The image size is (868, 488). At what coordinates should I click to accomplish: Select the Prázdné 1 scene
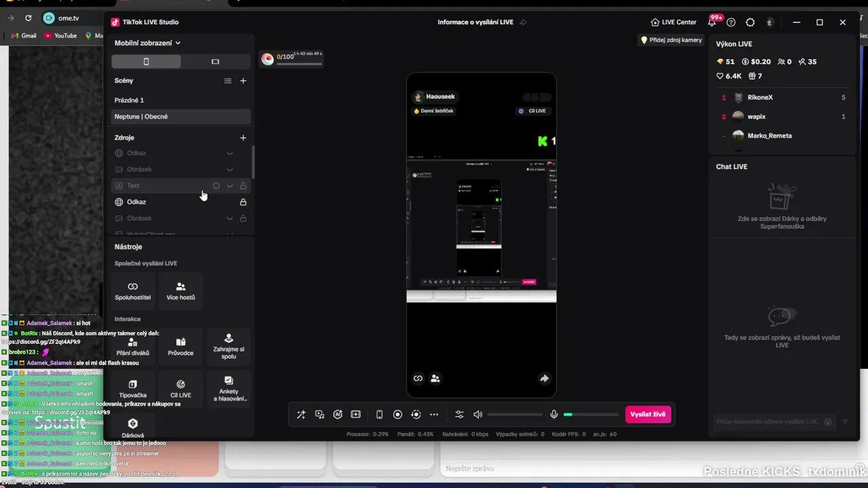(181, 100)
